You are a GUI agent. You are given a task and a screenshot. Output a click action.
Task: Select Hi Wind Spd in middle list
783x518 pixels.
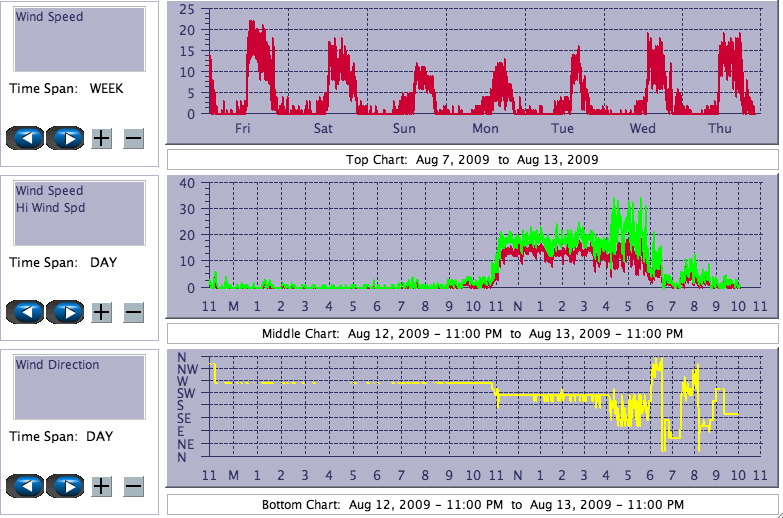click(x=50, y=208)
